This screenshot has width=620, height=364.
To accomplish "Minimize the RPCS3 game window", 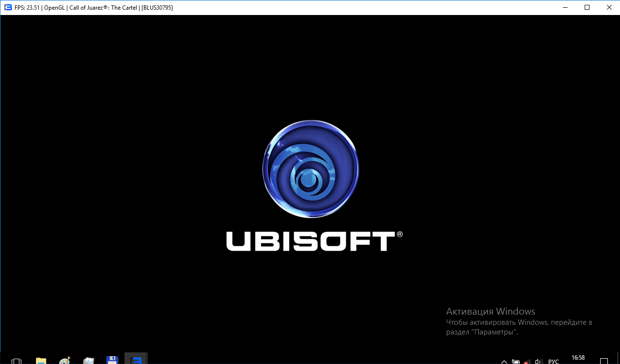I will [x=565, y=7].
